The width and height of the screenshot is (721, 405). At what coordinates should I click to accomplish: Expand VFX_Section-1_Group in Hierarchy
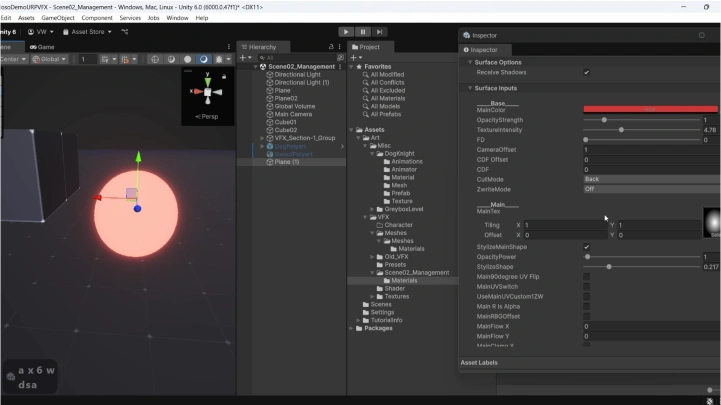263,138
